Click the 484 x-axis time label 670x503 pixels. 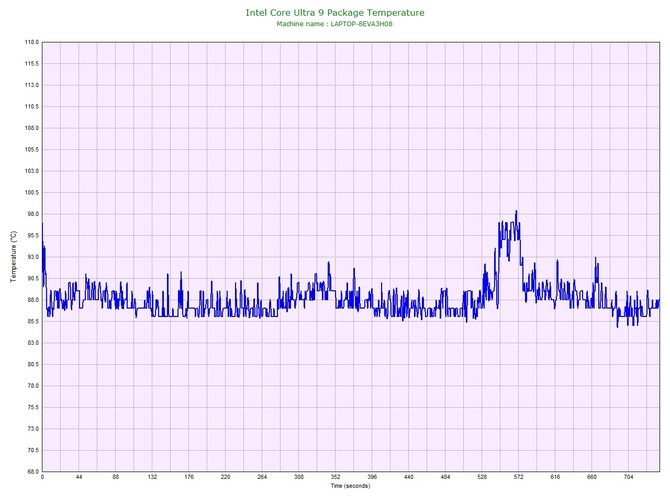pyautogui.click(x=446, y=477)
